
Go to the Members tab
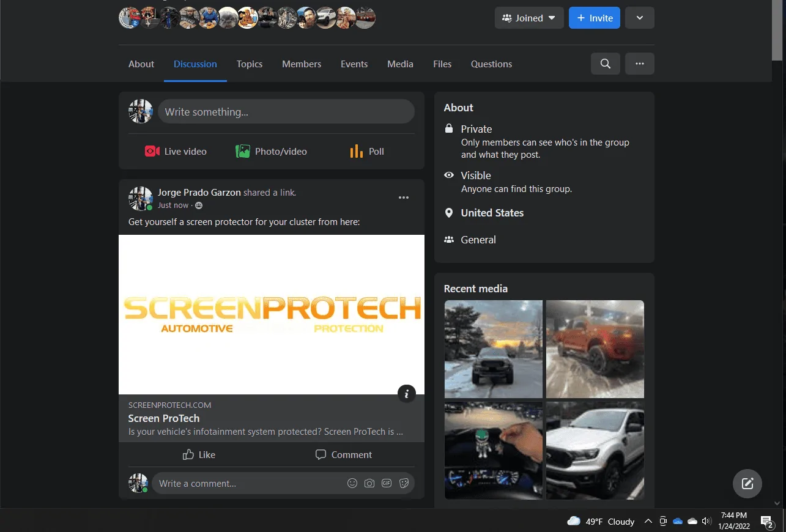click(302, 64)
